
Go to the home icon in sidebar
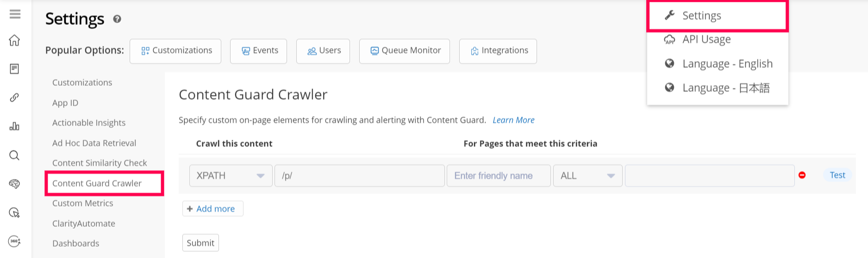15,41
